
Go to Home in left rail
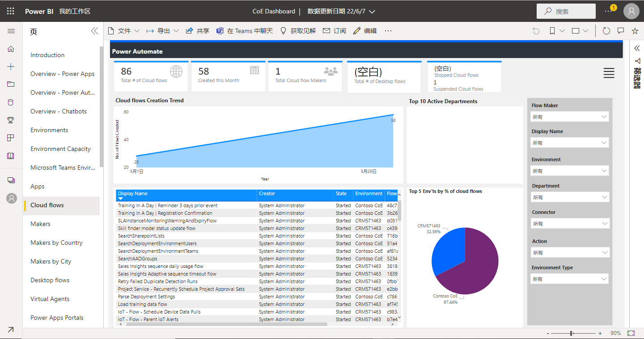(11, 49)
